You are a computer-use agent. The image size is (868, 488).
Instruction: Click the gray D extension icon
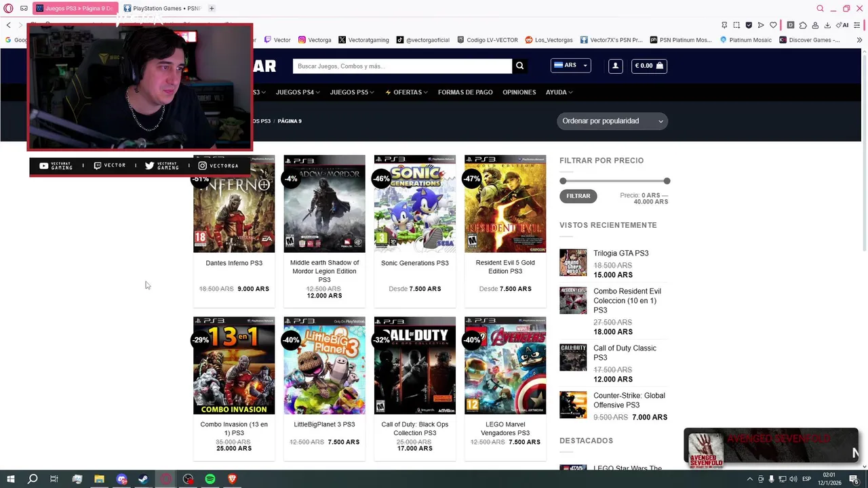[x=791, y=25]
